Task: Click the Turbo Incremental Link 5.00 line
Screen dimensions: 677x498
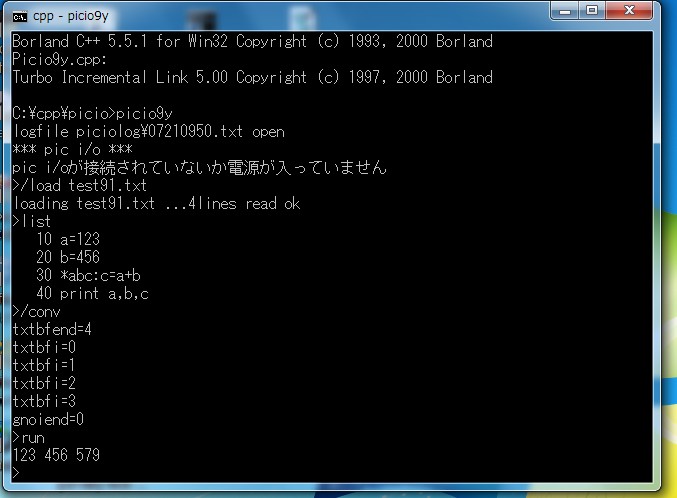Action: [253, 77]
